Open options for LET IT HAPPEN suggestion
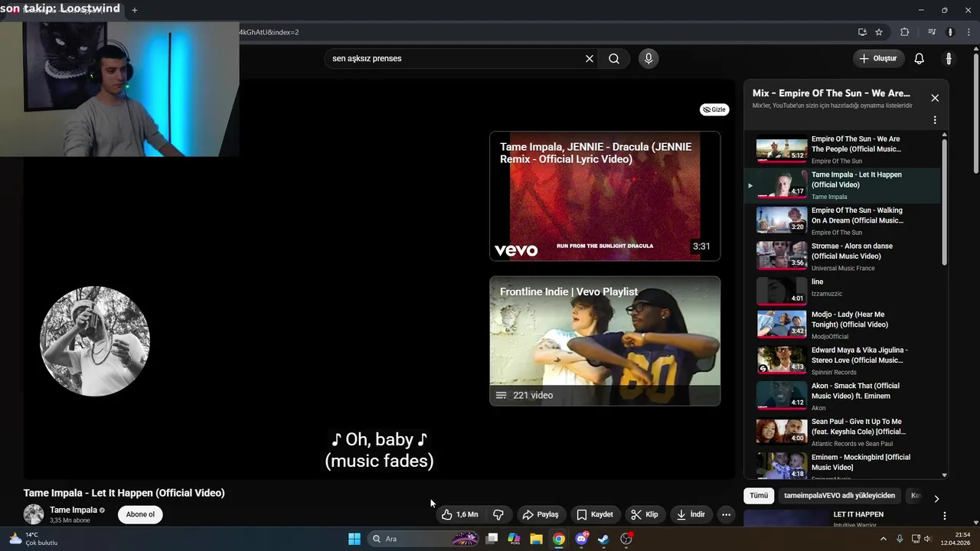Viewport: 980px width, 551px height. [945, 516]
